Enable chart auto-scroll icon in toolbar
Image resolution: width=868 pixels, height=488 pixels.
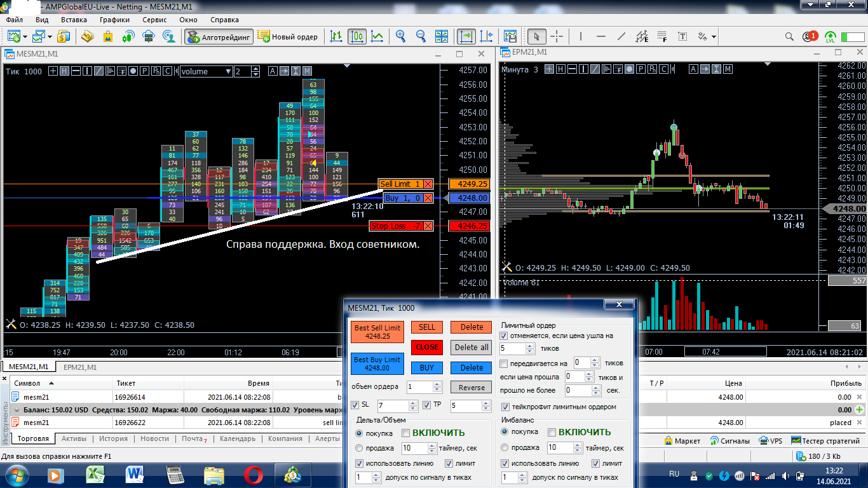pos(466,37)
